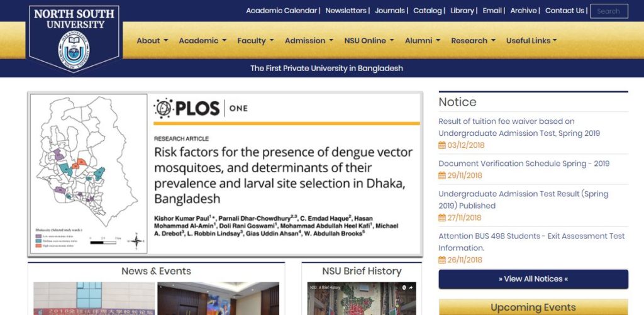Click the News & Events heading

pos(156,271)
